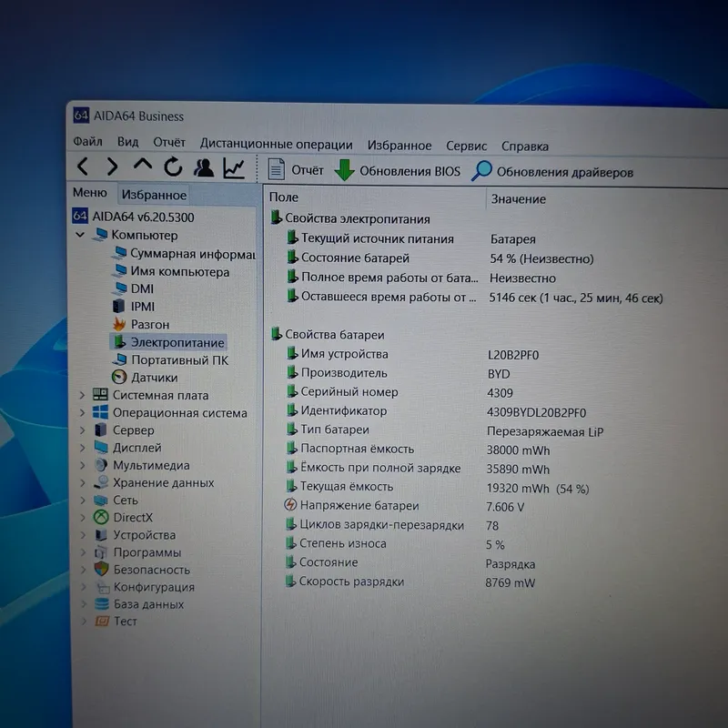Select Свойства батареи section row
The image size is (728, 728).
[x=328, y=334]
